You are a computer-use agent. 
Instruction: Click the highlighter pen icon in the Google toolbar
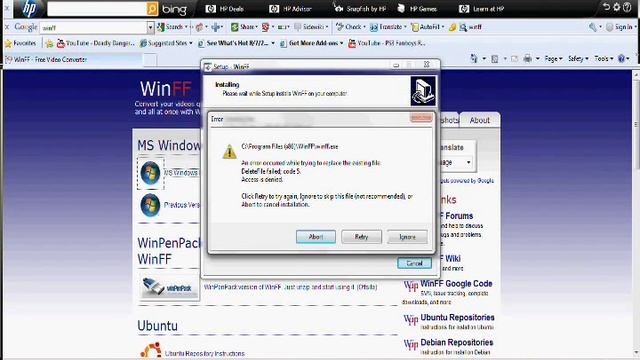[x=452, y=27]
